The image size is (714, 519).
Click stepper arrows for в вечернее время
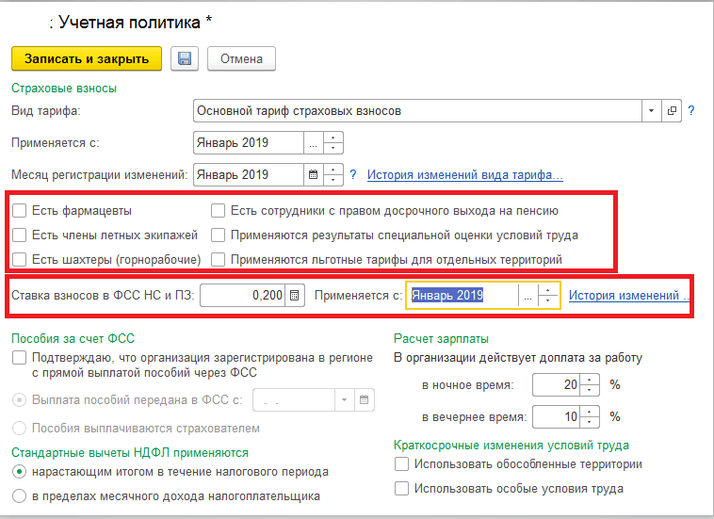tap(590, 416)
